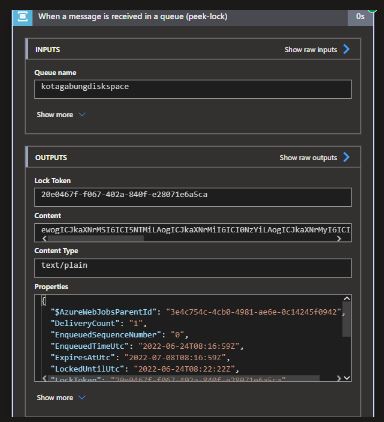The height and width of the screenshot is (422, 384).
Task: Click the green success status checkmark
Action: click(372, 11)
